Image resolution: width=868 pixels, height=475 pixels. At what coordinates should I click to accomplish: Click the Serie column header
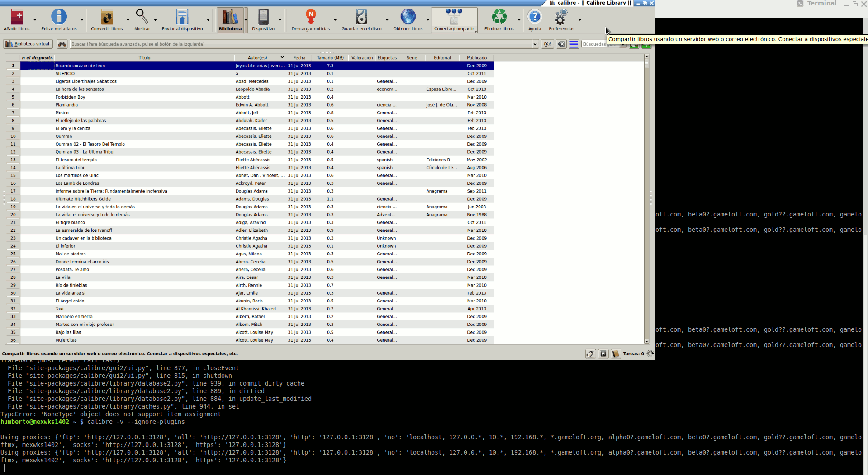[x=412, y=58]
